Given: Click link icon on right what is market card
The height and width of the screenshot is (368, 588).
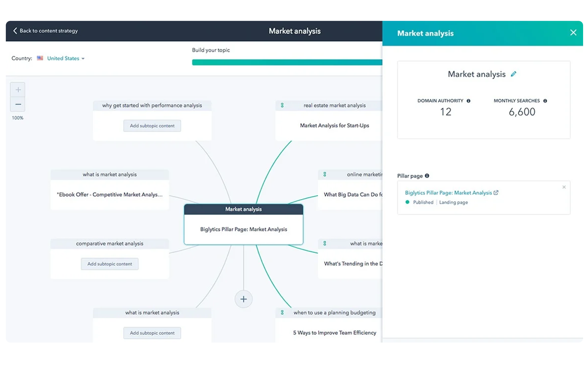Looking at the screenshot, I should pos(325,243).
